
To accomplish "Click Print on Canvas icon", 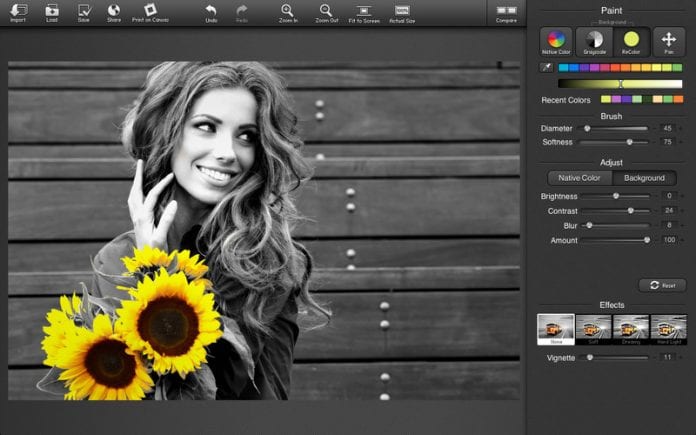I will 150,11.
